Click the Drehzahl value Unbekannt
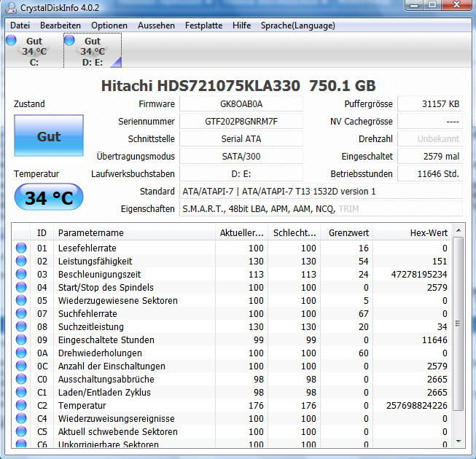 pyautogui.click(x=430, y=139)
